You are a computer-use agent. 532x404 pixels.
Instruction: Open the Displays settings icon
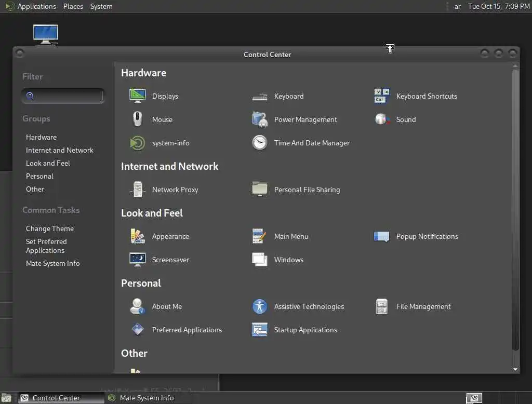(x=137, y=96)
